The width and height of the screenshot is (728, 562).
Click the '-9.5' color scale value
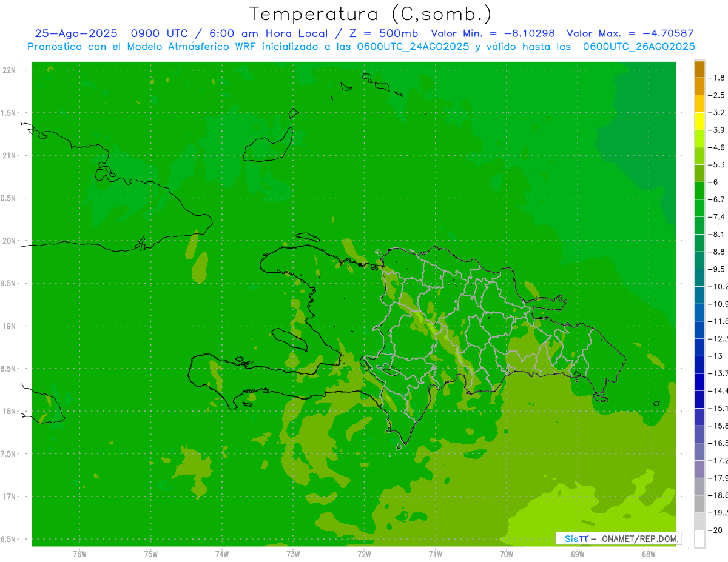716,269
